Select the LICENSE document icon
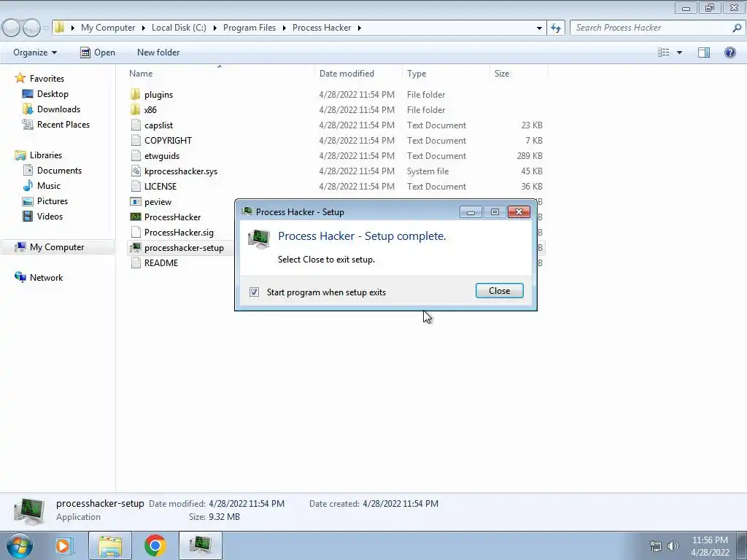The image size is (747, 560). click(x=136, y=186)
